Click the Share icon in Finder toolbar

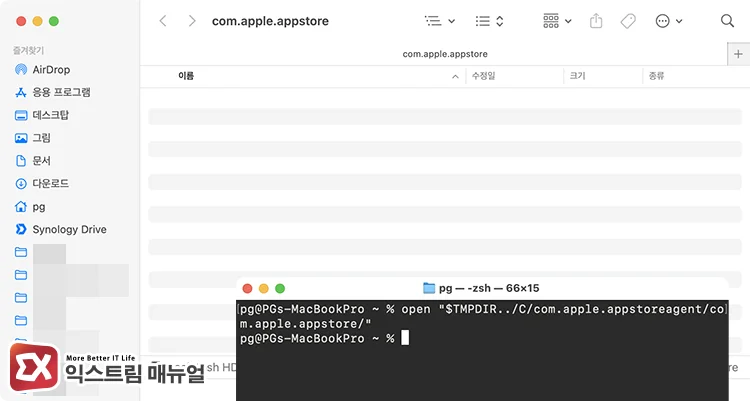[596, 21]
